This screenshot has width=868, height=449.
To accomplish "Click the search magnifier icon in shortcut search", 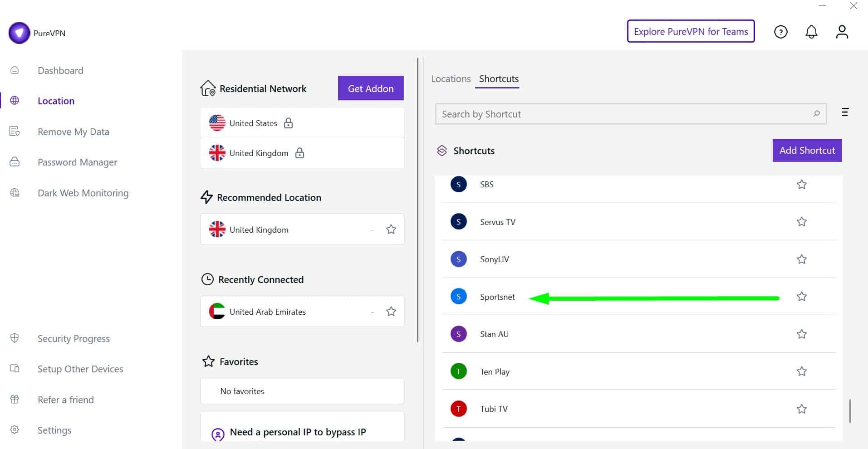I will tap(816, 114).
